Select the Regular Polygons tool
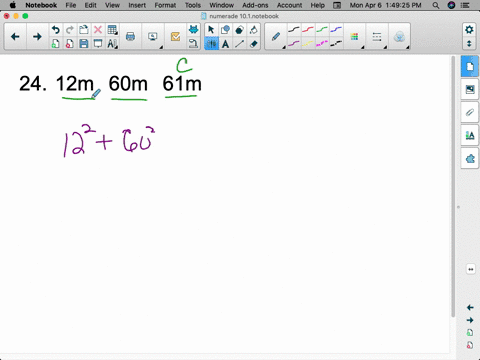480x360 pixels. (x=239, y=30)
